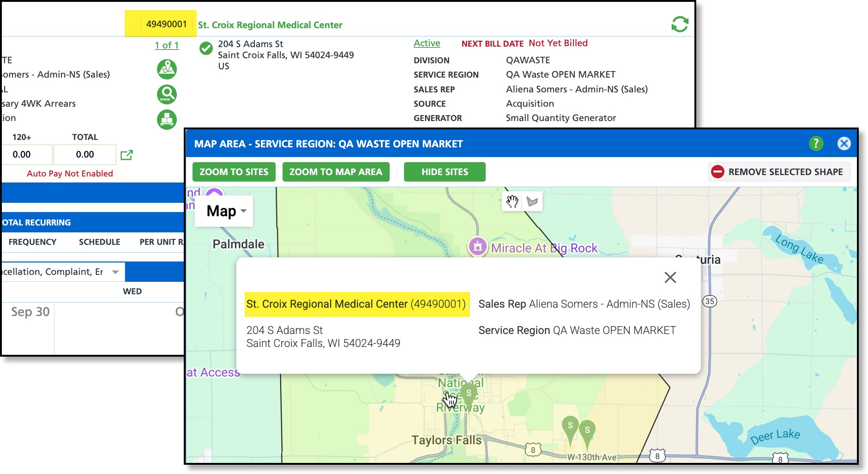The width and height of the screenshot is (868, 474).
Task: Click the highlighted account number 49490001
Action: [167, 24]
